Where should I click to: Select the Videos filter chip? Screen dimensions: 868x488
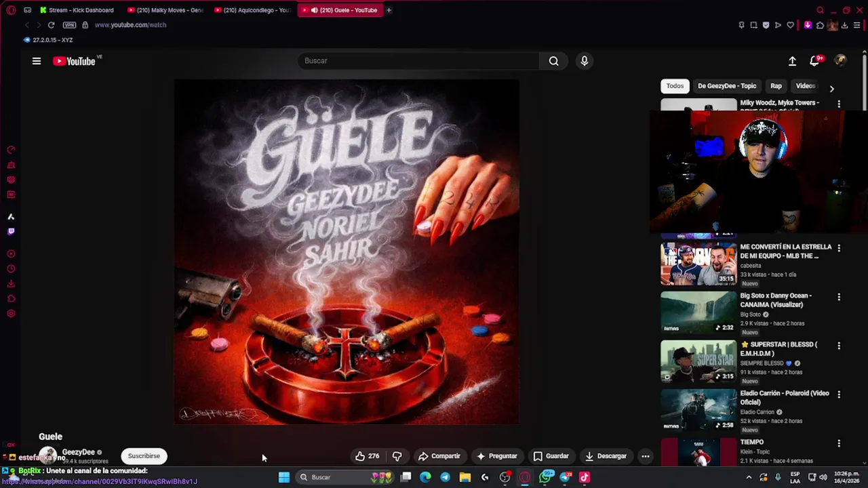tap(806, 86)
